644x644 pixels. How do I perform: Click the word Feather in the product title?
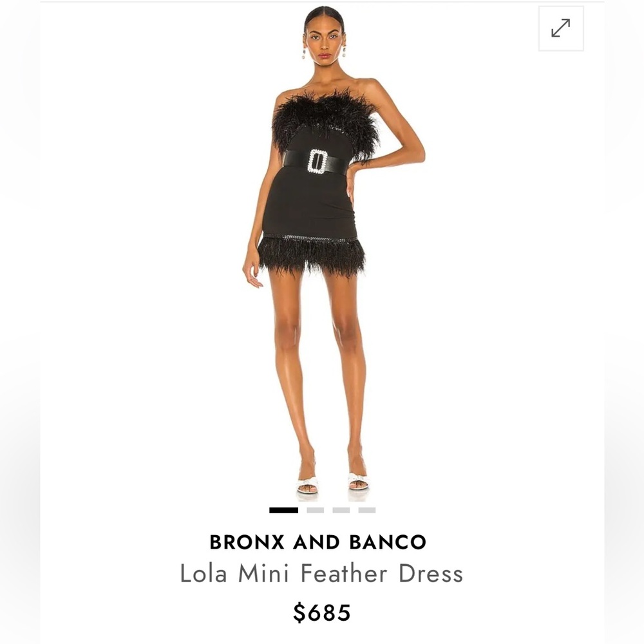point(344,573)
